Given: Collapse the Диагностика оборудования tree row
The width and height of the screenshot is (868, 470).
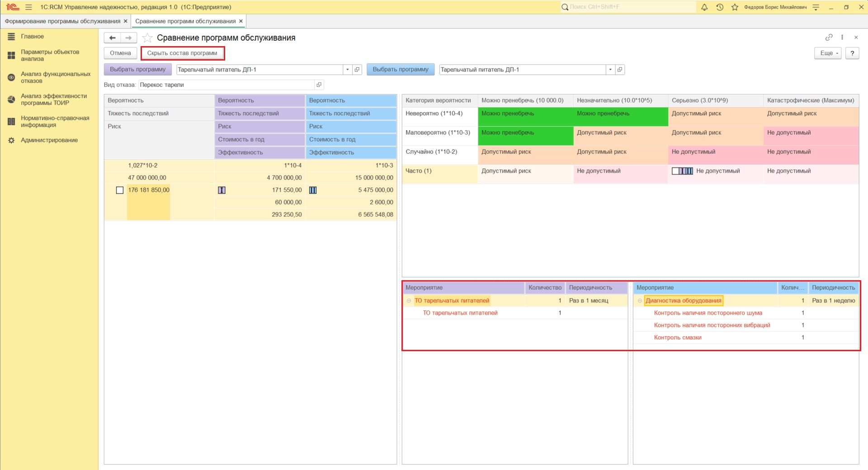Looking at the screenshot, I should pos(640,301).
